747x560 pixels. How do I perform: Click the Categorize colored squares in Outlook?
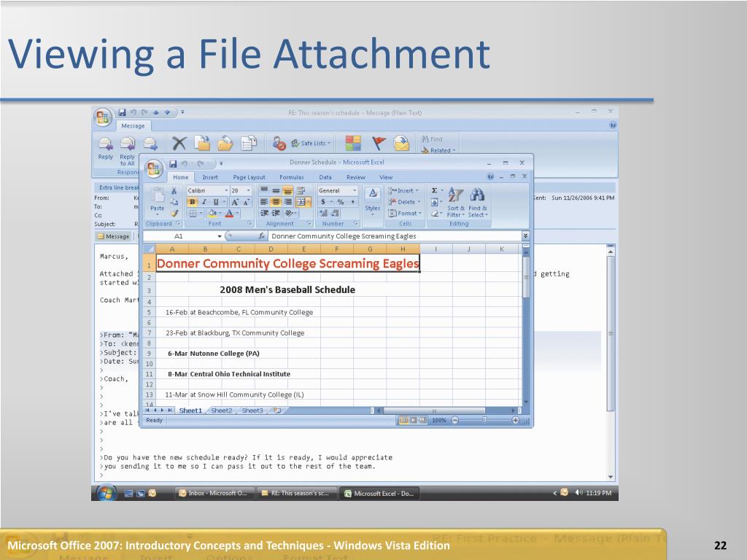point(353,143)
